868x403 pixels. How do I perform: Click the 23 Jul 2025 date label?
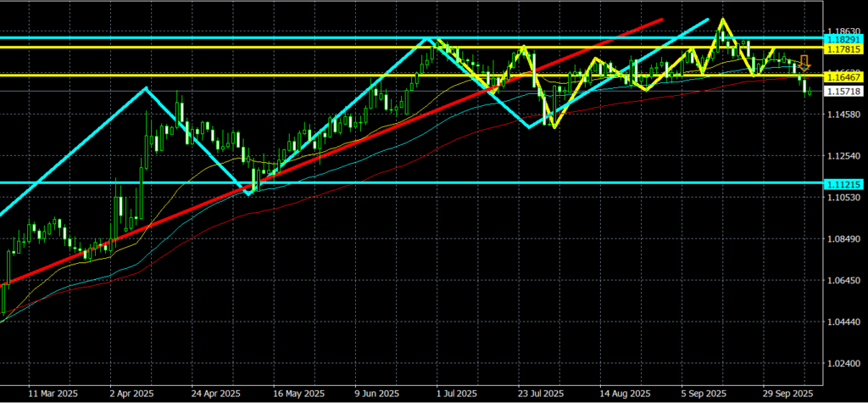click(542, 394)
